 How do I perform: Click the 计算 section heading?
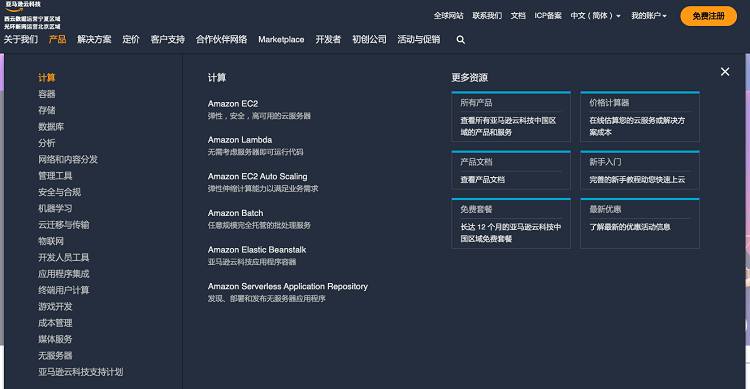[217, 78]
